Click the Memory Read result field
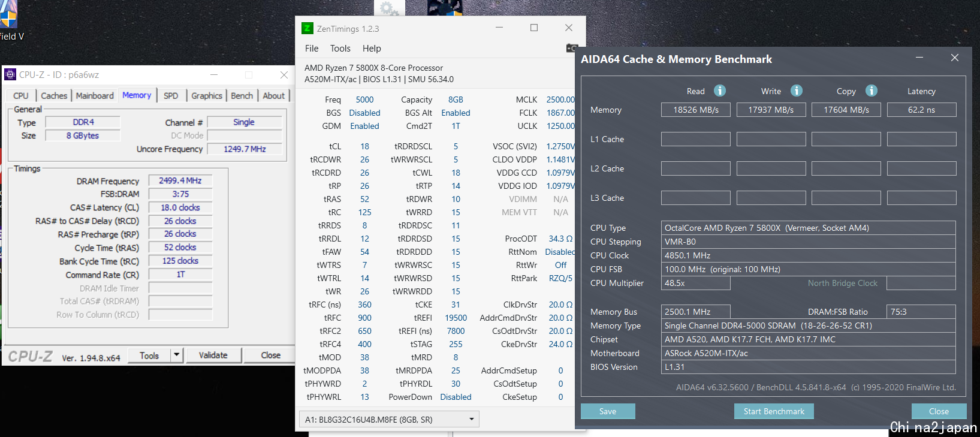 tap(695, 110)
